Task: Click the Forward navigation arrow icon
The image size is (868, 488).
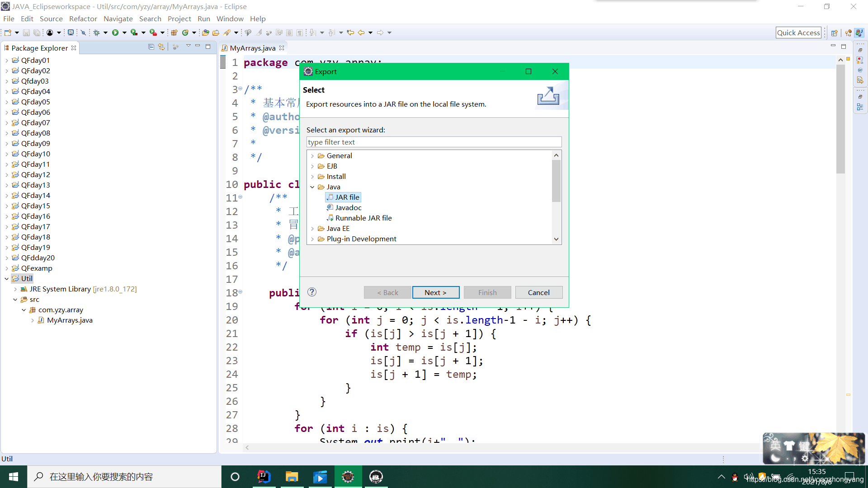Action: click(380, 33)
